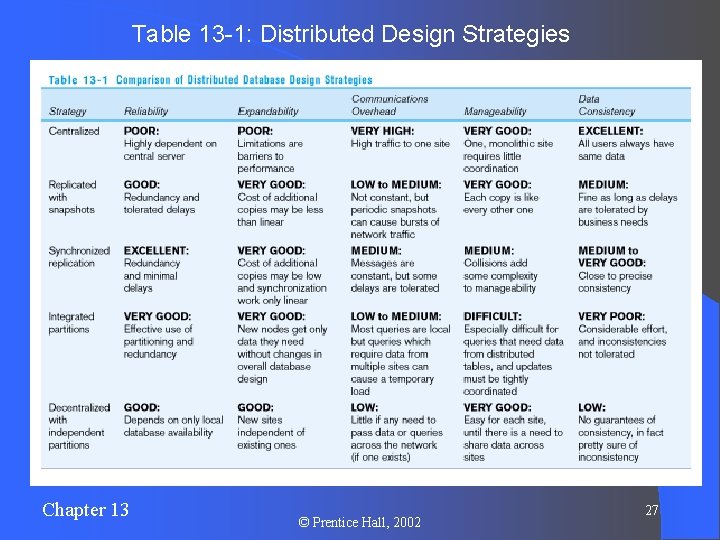Click 'New sites independent of existing ones'

(271, 433)
